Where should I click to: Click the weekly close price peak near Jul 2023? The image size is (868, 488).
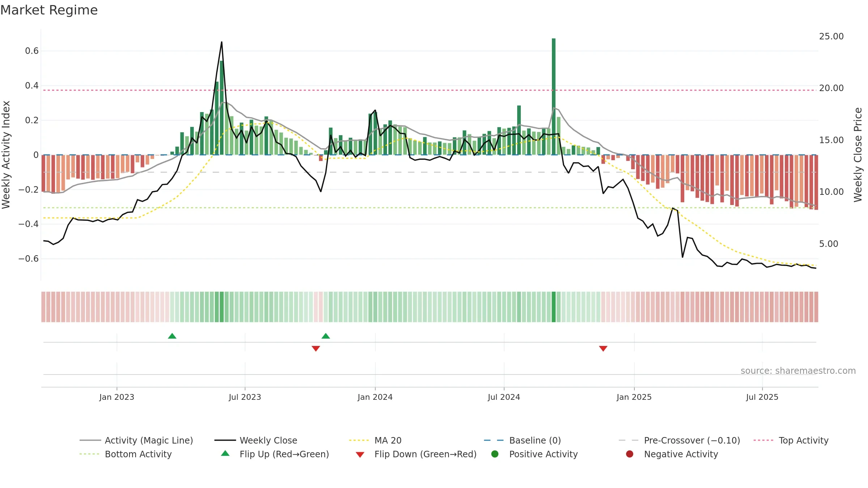222,42
